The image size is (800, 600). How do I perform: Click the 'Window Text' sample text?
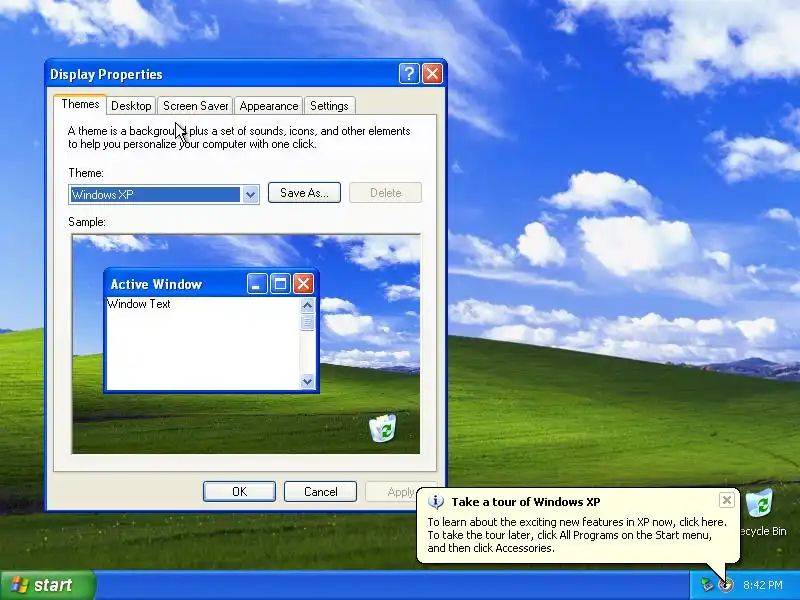(x=139, y=304)
